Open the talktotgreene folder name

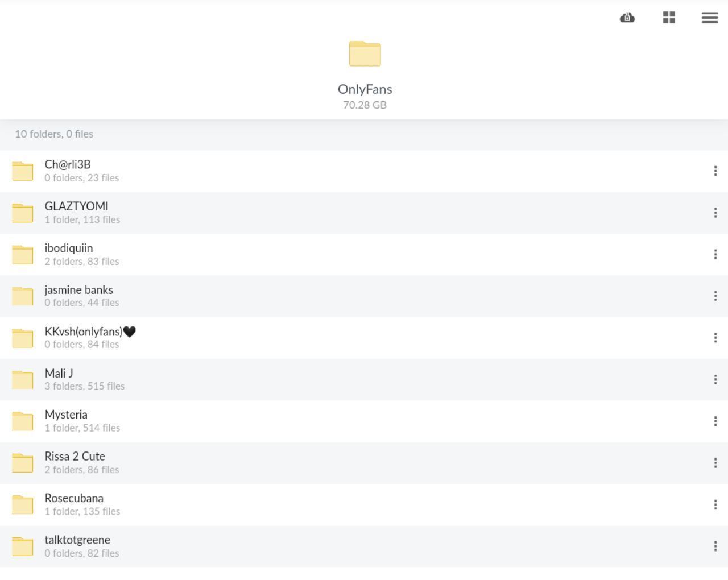77,540
